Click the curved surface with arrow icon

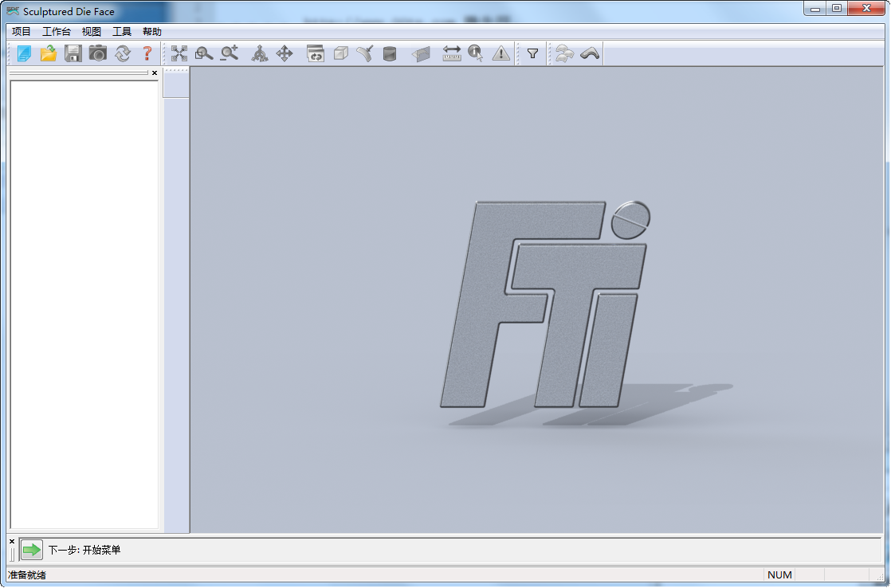pos(365,53)
